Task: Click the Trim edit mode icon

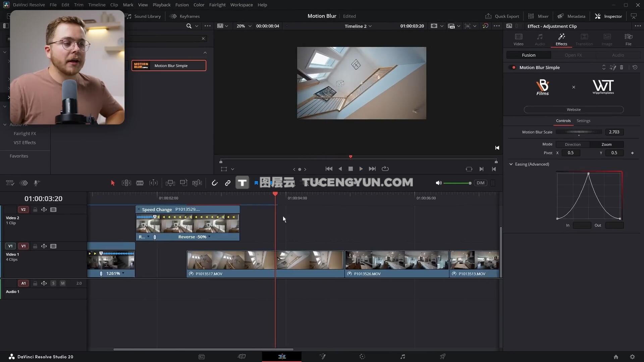Action: click(x=126, y=183)
